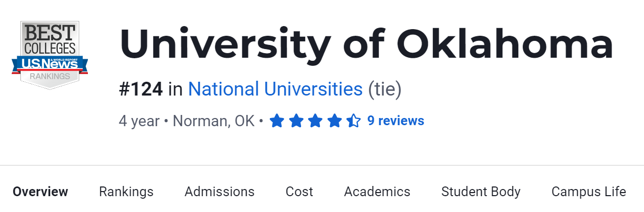Click the #124 ranking number
Viewport: 644px width, 212px height.
(x=141, y=89)
